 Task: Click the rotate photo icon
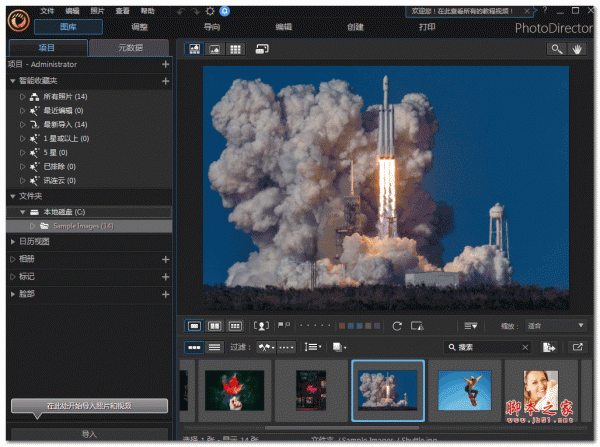tap(397, 325)
